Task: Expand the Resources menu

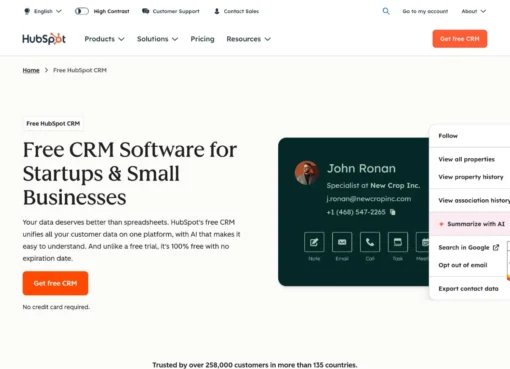Action: (248, 39)
